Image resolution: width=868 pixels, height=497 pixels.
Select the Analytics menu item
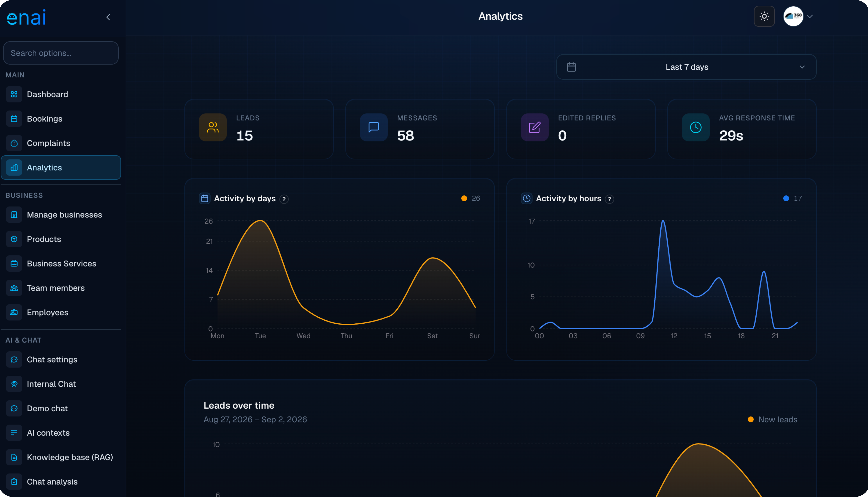pyautogui.click(x=61, y=168)
